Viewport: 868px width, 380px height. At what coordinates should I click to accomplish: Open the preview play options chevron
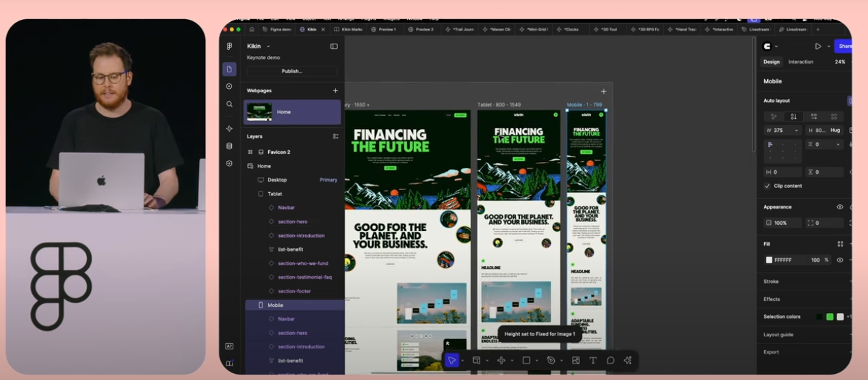[x=828, y=46]
